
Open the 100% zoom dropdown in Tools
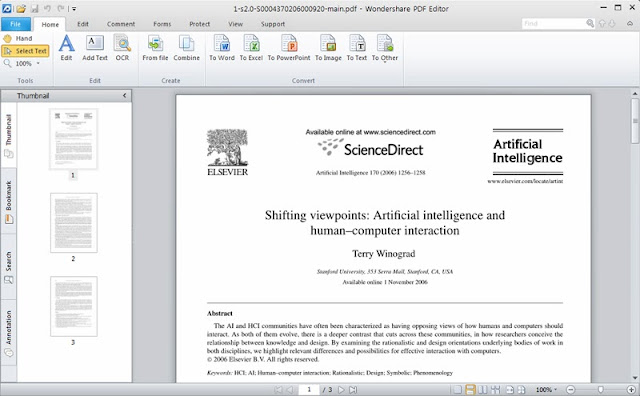(38, 64)
